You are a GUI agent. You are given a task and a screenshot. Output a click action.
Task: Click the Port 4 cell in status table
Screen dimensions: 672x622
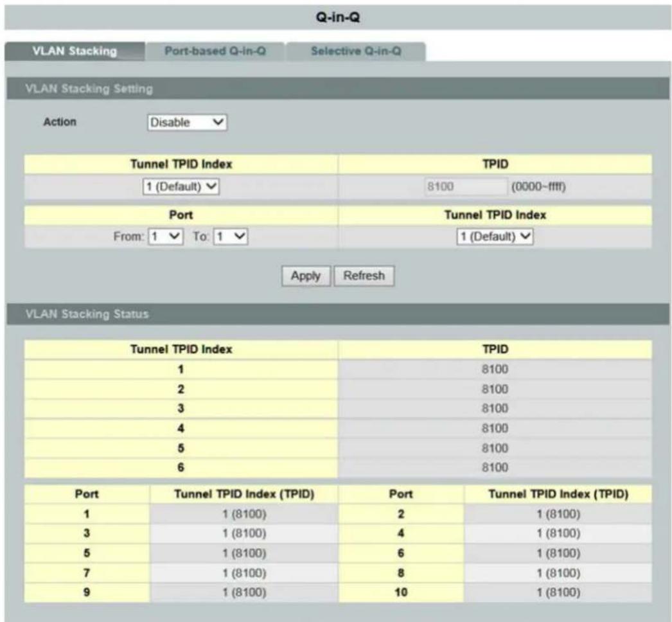401,533
